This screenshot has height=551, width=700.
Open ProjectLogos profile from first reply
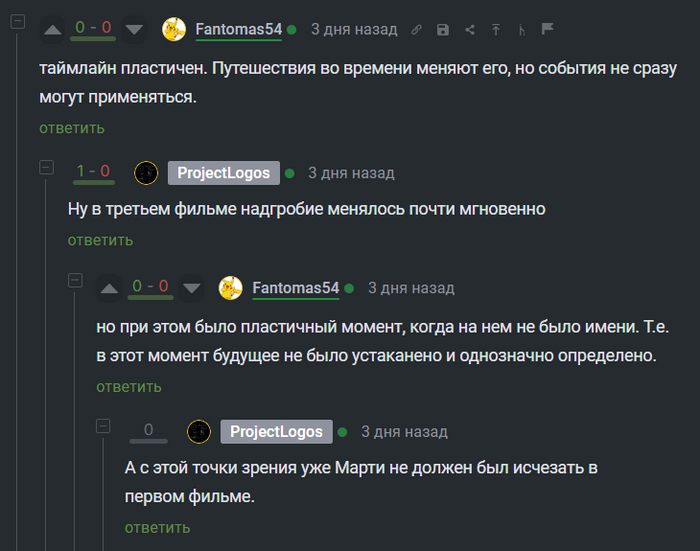223,173
